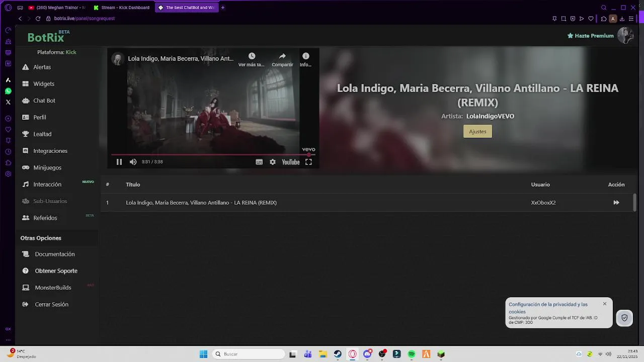Select The best ChatBot tab
The image size is (644, 362).
coord(186,8)
